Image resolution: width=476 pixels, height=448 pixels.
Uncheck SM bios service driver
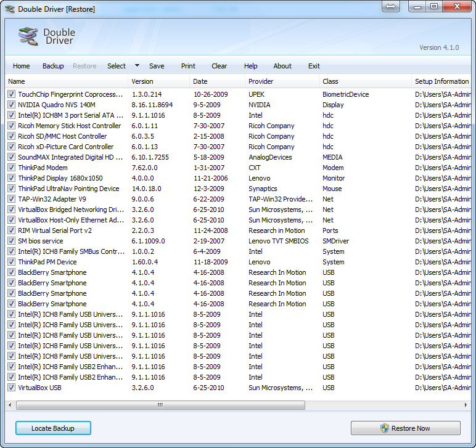(12, 241)
